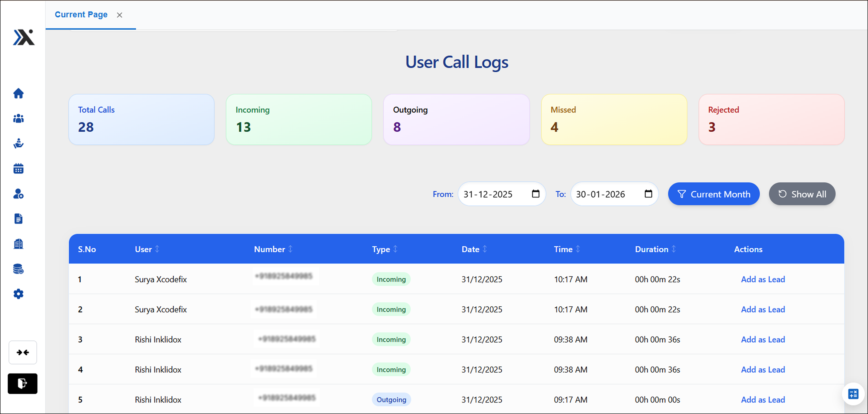
Task: Click the S.No column header
Action: [87, 249]
